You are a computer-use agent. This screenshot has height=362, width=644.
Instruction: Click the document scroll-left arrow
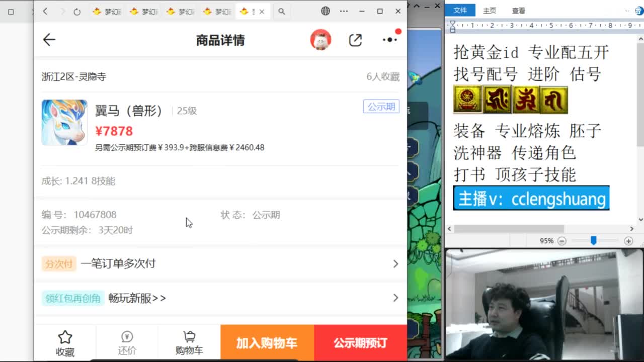pyautogui.click(x=449, y=229)
